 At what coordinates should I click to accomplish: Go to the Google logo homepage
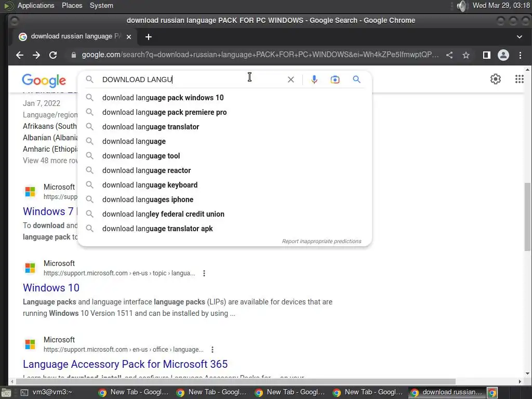pos(44,81)
